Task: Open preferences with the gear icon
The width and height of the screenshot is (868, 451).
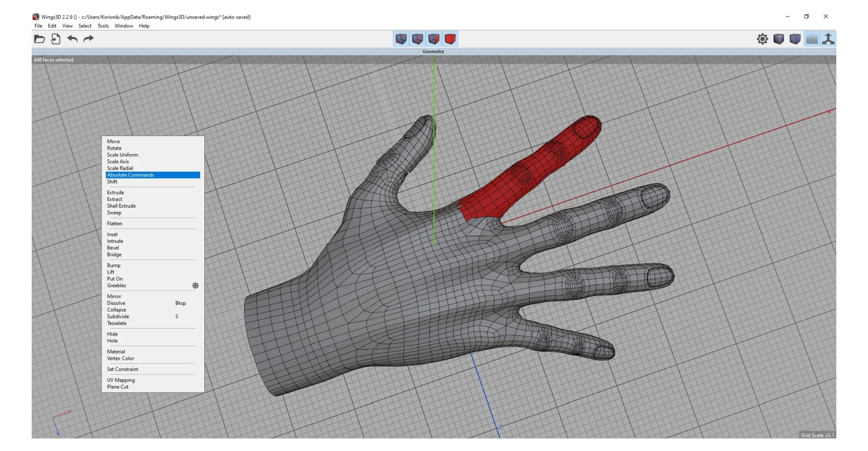Action: point(762,39)
